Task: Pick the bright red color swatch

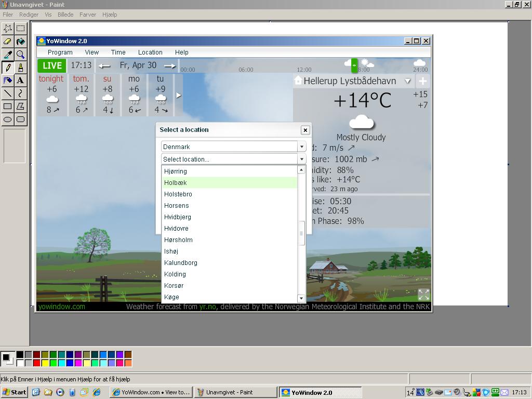Action: point(37,363)
